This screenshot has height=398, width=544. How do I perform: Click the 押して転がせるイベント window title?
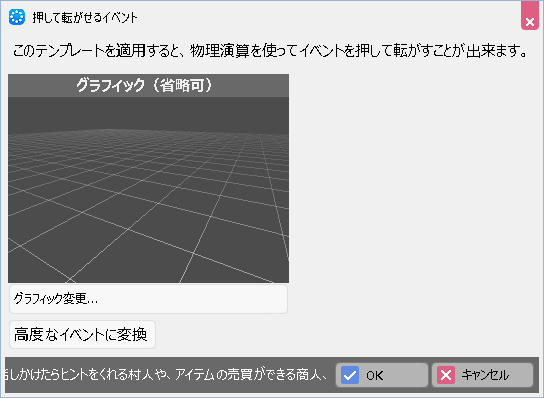tap(85, 17)
